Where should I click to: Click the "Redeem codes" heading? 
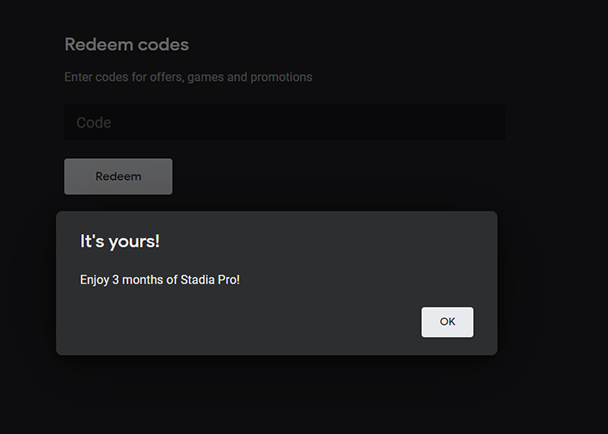pyautogui.click(x=126, y=45)
